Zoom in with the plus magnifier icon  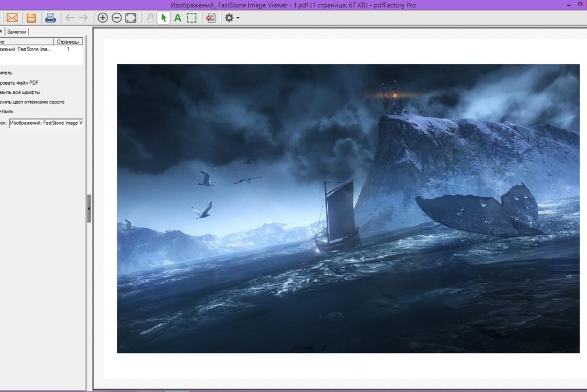coord(102,17)
